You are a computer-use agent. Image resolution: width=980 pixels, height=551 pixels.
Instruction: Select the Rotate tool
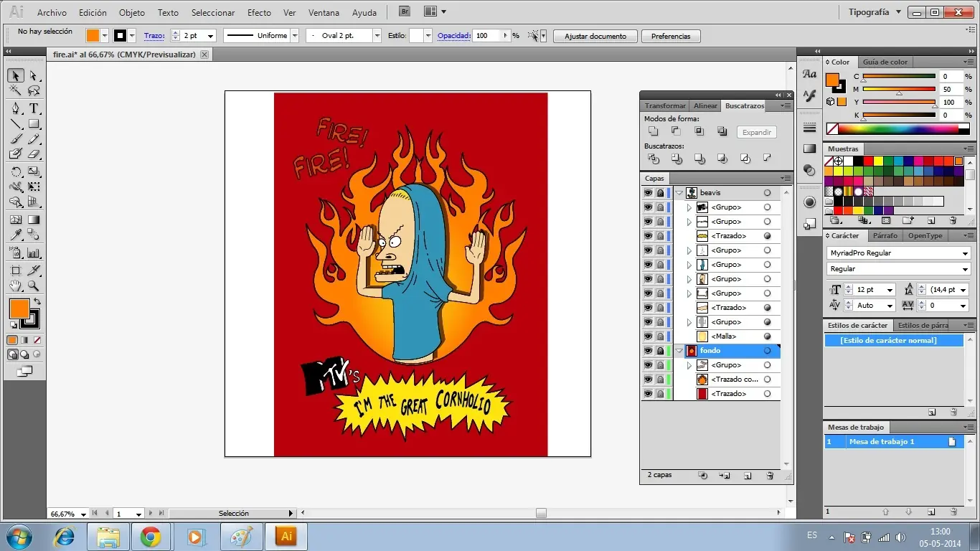coord(15,172)
